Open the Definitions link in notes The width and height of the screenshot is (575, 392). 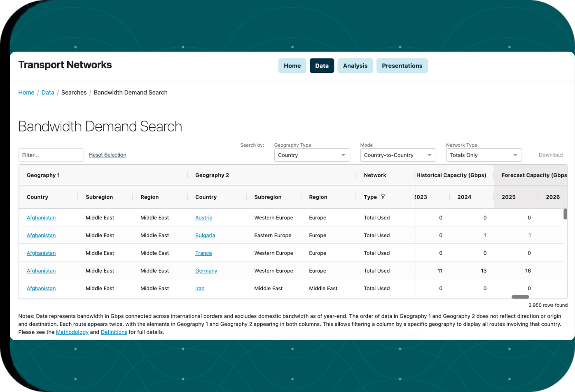[x=114, y=332]
